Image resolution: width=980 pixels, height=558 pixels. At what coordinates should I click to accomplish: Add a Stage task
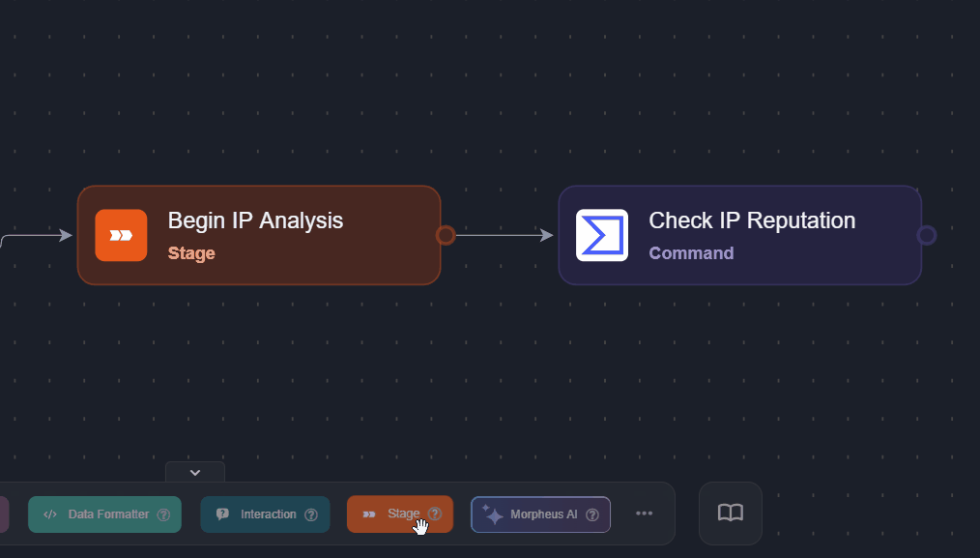pyautogui.click(x=398, y=514)
